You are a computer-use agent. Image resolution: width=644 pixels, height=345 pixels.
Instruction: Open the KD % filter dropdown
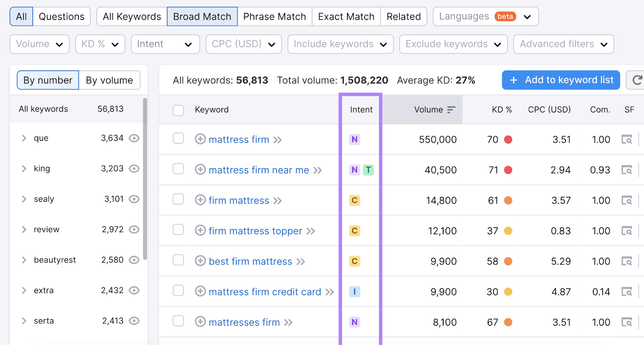(x=100, y=44)
